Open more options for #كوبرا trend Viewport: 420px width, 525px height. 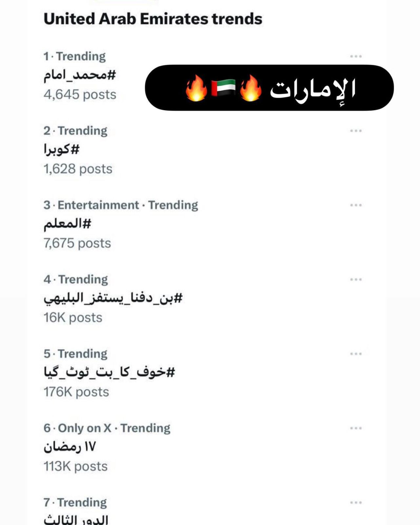(x=356, y=131)
